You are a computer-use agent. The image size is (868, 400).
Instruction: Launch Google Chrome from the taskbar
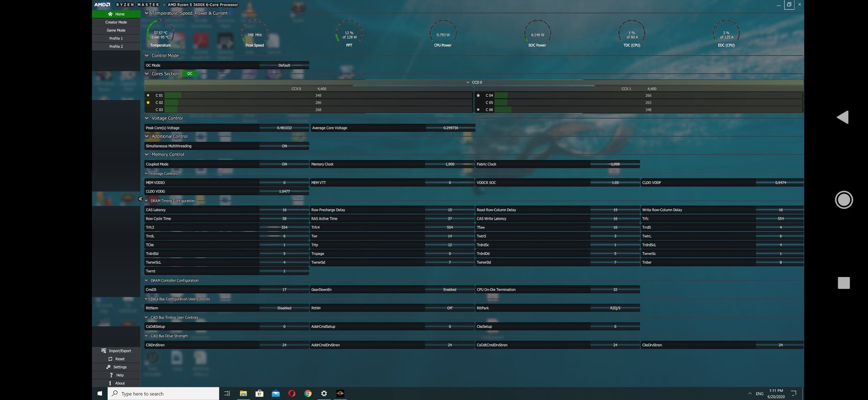(x=308, y=393)
